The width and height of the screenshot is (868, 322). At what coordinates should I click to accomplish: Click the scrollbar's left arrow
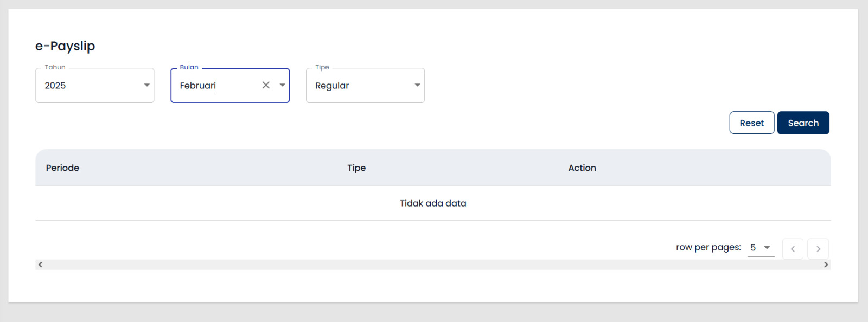click(40, 265)
